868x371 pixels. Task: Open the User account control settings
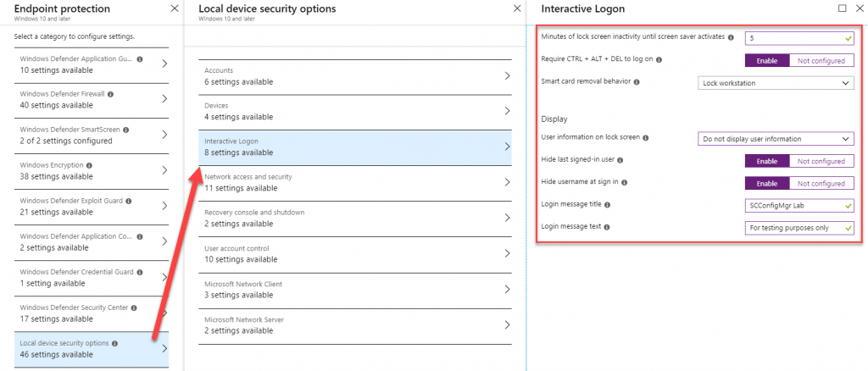355,254
